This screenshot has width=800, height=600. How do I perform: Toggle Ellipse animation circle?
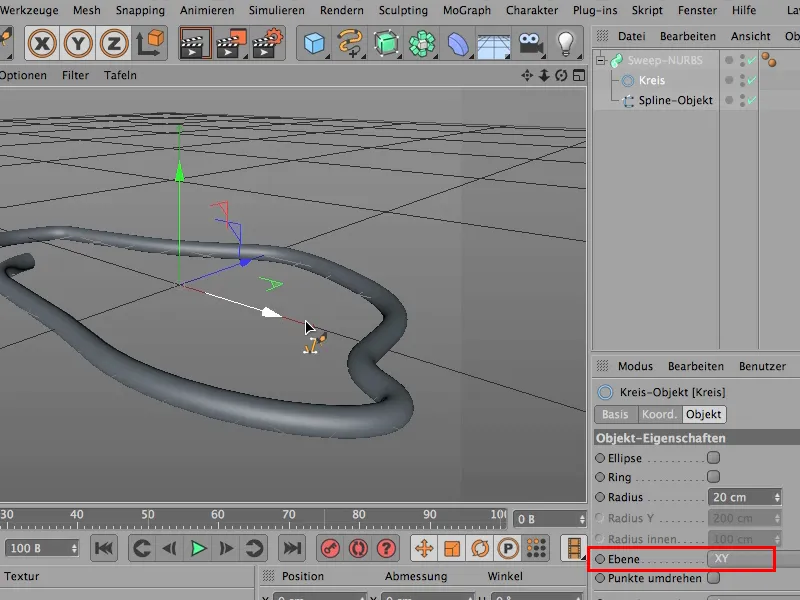600,458
